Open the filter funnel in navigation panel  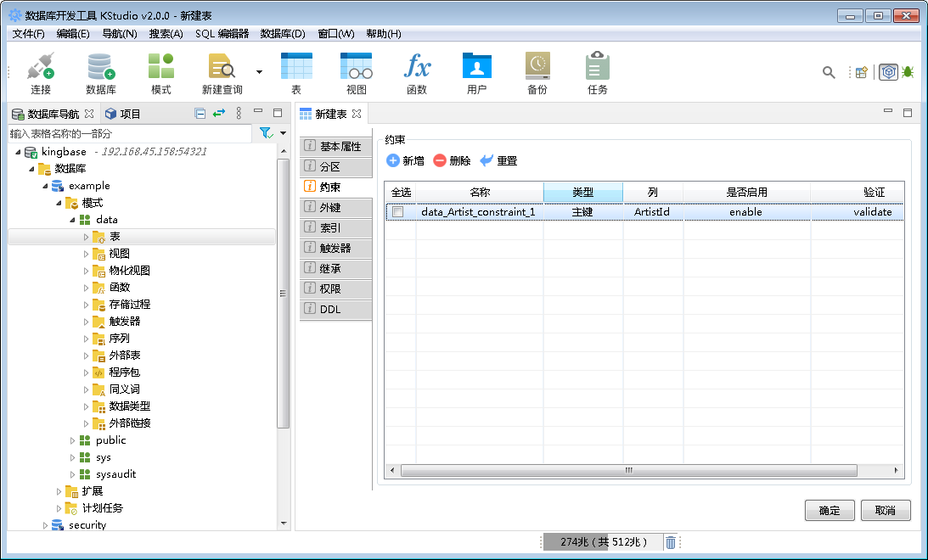266,133
